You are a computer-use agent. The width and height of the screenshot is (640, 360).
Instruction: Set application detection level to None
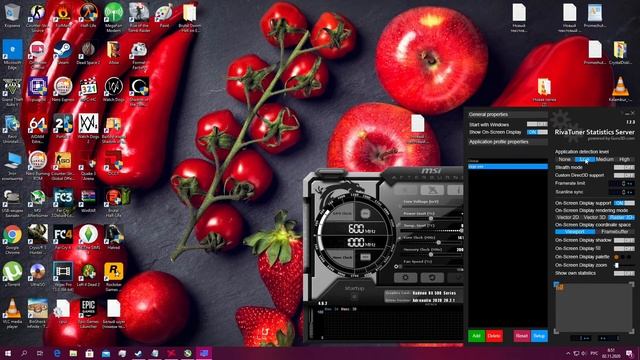click(x=564, y=159)
